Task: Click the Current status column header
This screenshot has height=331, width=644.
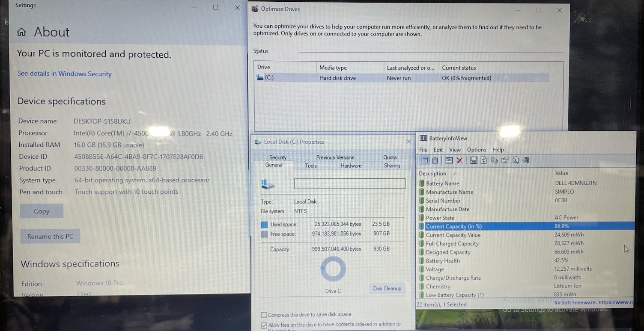Action: point(494,68)
